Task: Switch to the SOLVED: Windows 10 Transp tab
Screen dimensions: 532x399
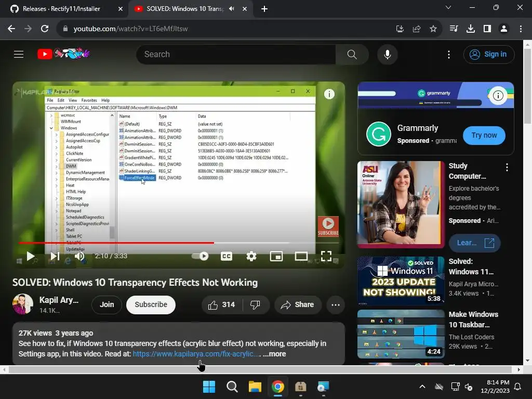Action: click(185, 9)
